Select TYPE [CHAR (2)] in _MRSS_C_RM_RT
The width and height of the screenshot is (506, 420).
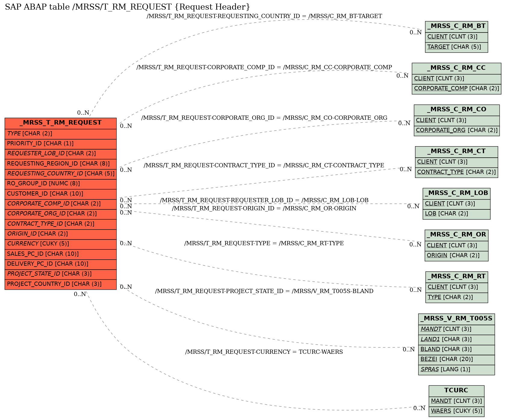click(456, 298)
